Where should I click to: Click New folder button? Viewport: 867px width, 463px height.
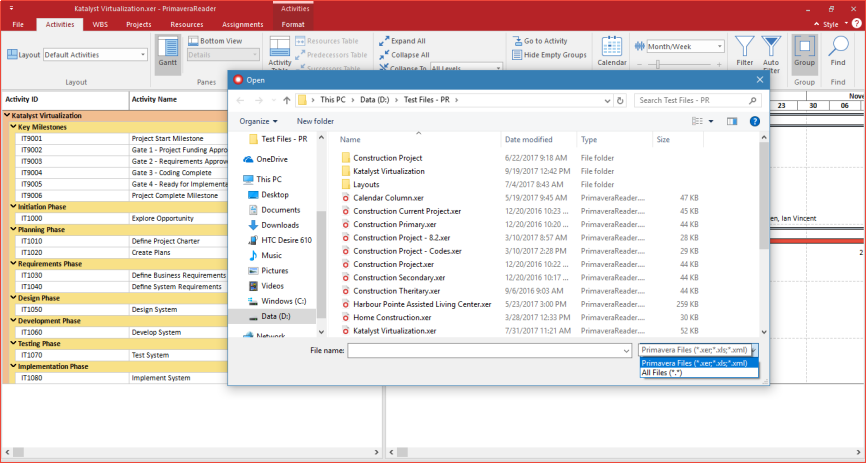[315, 121]
